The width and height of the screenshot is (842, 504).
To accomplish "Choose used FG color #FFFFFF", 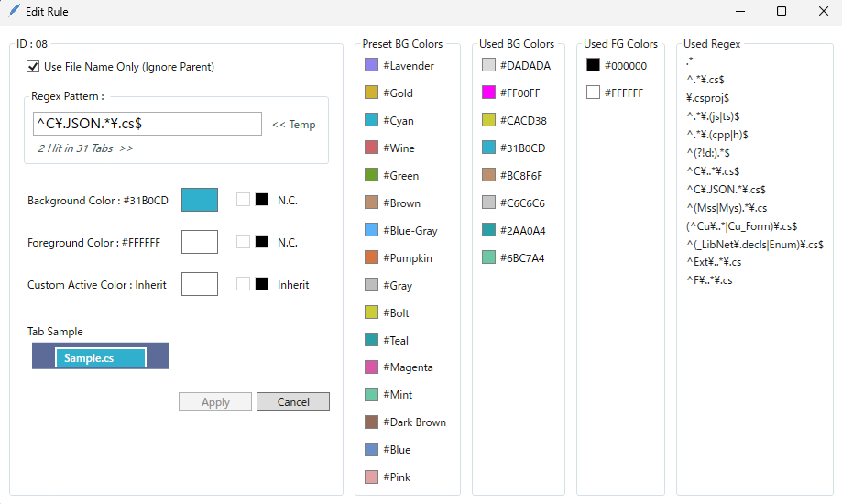I will [616, 93].
